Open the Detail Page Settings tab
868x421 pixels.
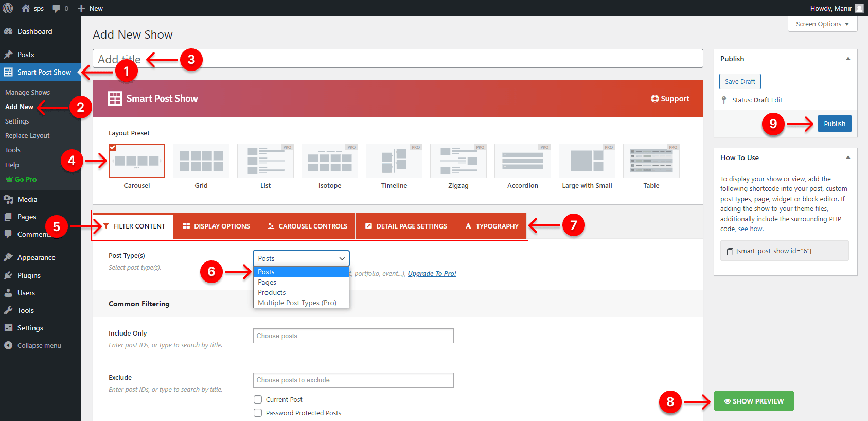(405, 226)
